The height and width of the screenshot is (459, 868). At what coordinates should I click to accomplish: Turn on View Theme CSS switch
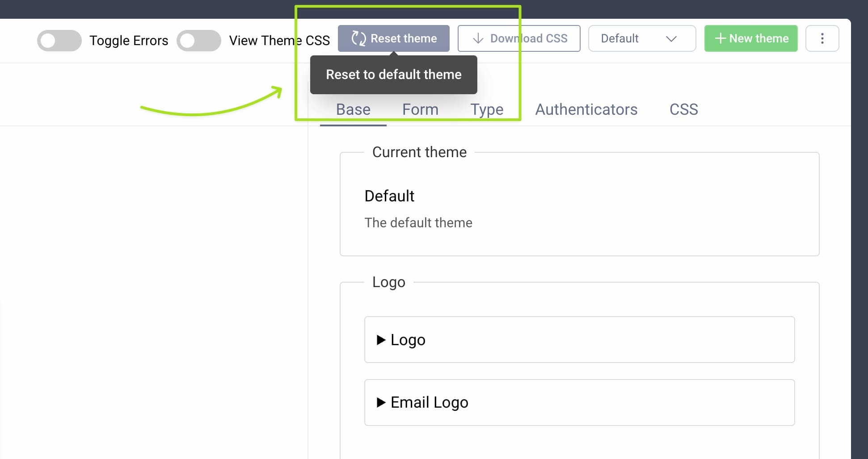[x=199, y=41]
